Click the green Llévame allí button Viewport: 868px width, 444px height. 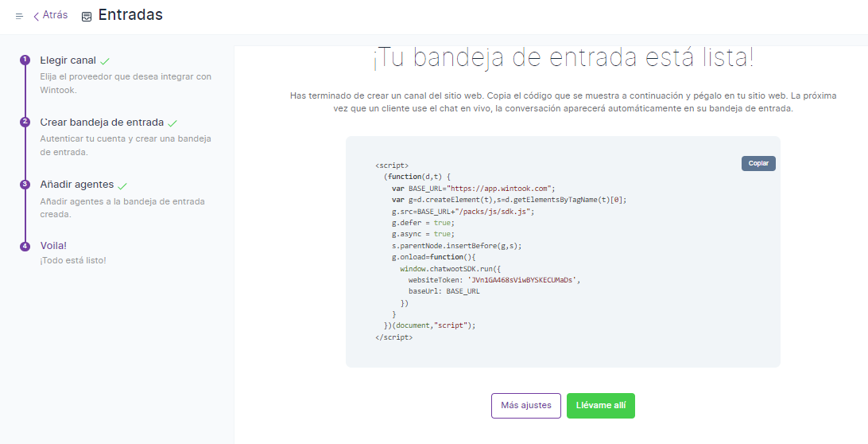pyautogui.click(x=600, y=406)
